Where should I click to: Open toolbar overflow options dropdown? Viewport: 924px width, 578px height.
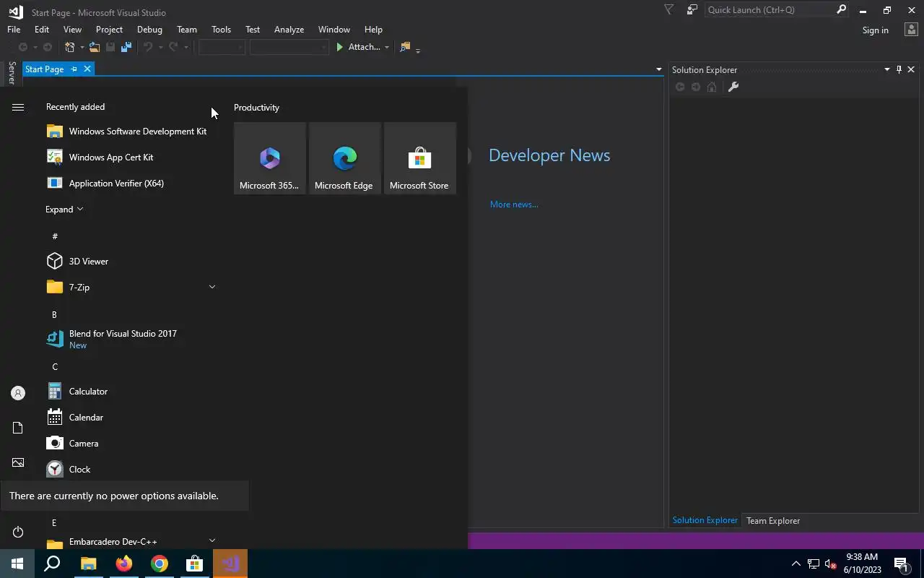tap(418, 49)
